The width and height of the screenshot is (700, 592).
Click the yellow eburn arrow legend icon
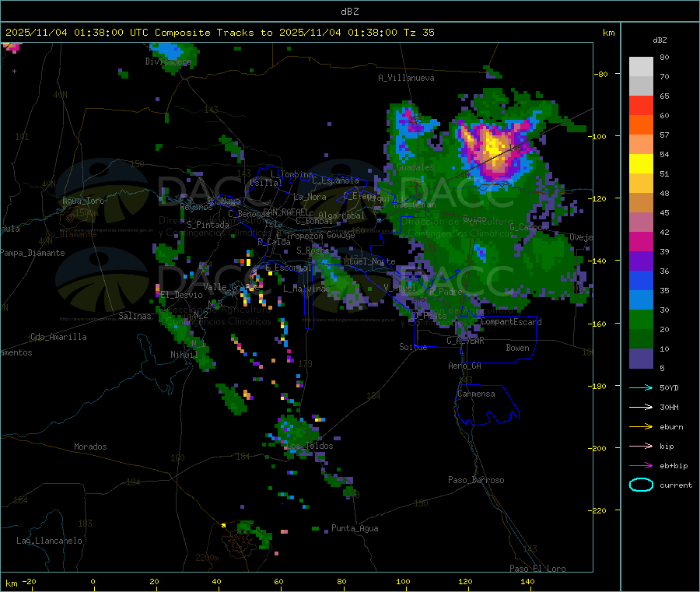click(x=641, y=427)
